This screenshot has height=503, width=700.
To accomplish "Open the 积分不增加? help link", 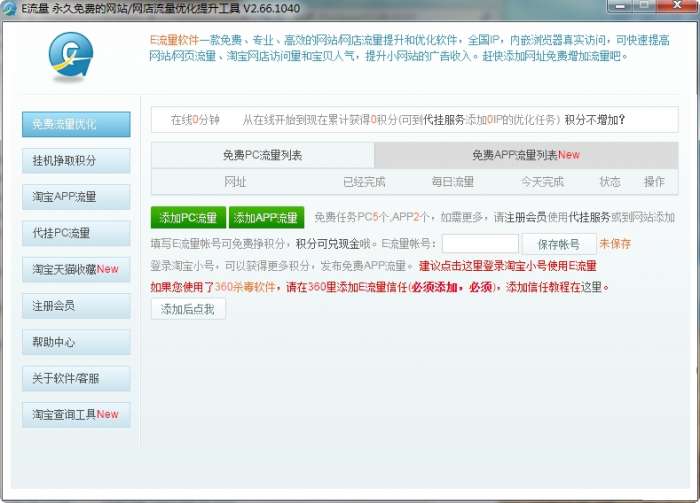I will pos(594,120).
